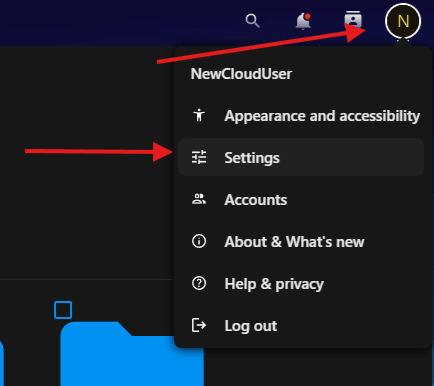The height and width of the screenshot is (386, 434).
Task: Tick the checkbox above the blue folder
Action: 63,310
